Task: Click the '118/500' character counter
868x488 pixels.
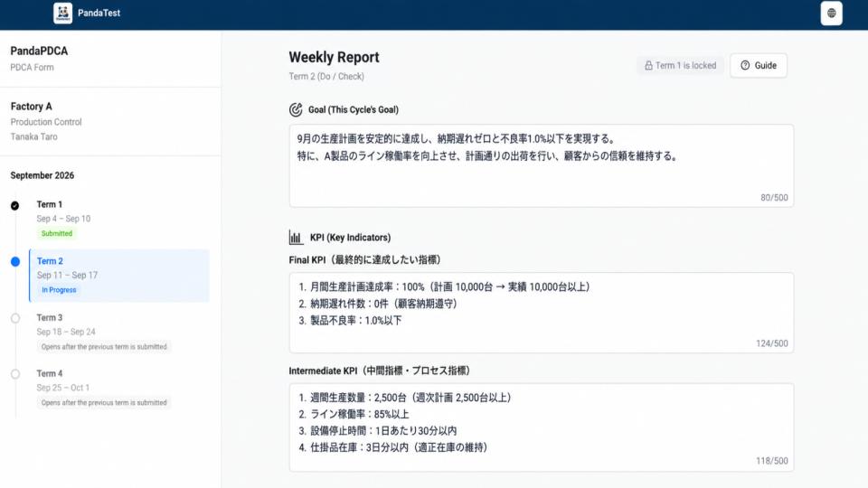Action: pyautogui.click(x=771, y=461)
